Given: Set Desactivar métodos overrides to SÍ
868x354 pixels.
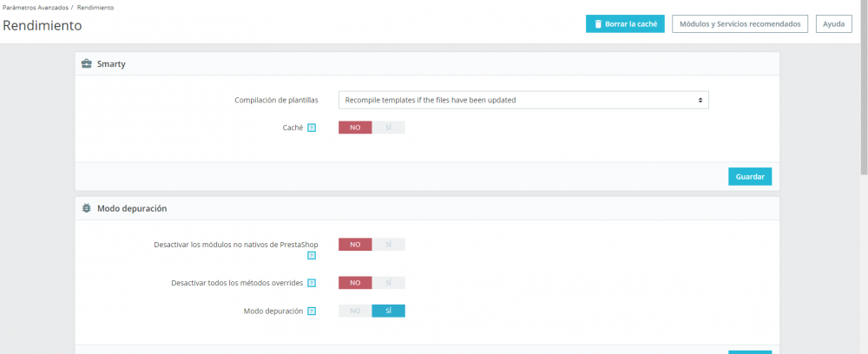Looking at the screenshot, I should coord(389,283).
